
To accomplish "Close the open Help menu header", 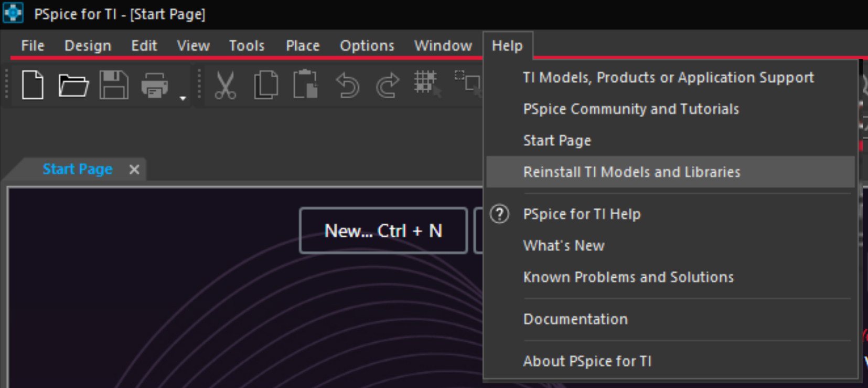I will point(507,46).
